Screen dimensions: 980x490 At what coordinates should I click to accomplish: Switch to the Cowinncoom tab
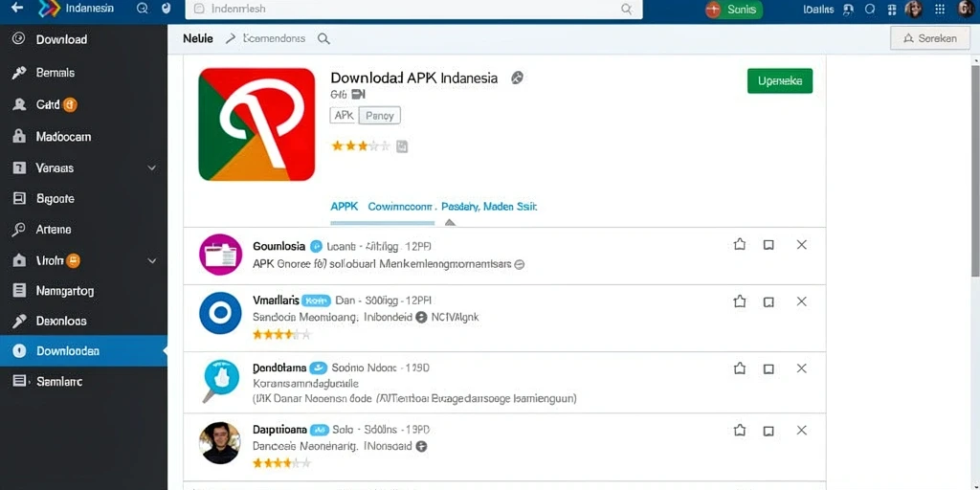coord(401,207)
